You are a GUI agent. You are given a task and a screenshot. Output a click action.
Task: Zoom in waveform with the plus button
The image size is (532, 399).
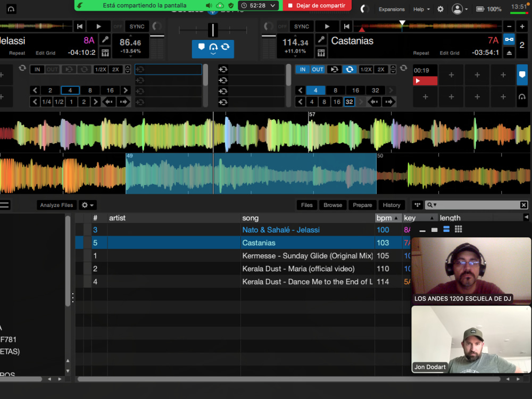point(522,27)
